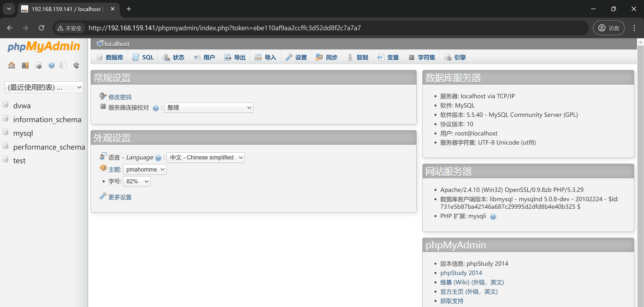Open the server collation dropdown

coord(208,107)
